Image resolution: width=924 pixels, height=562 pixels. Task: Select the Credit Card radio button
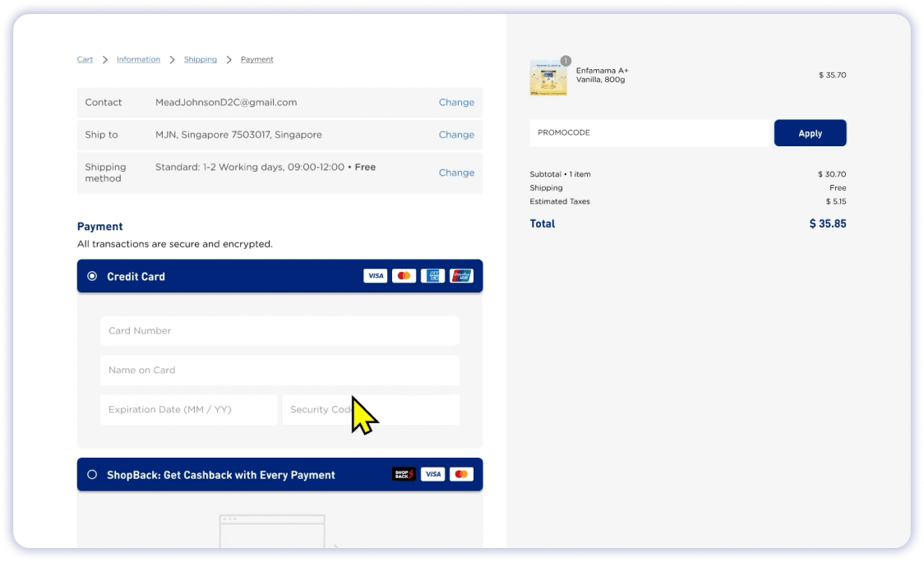coord(92,276)
